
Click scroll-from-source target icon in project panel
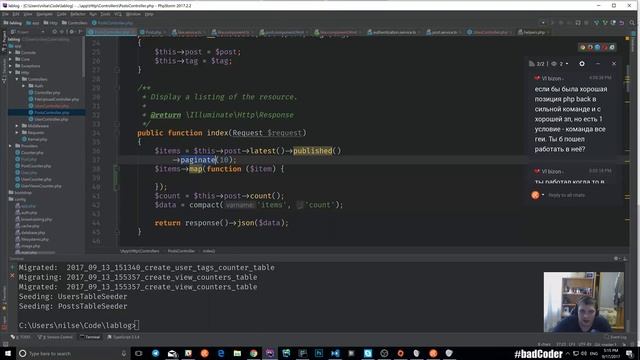tap(55, 32)
